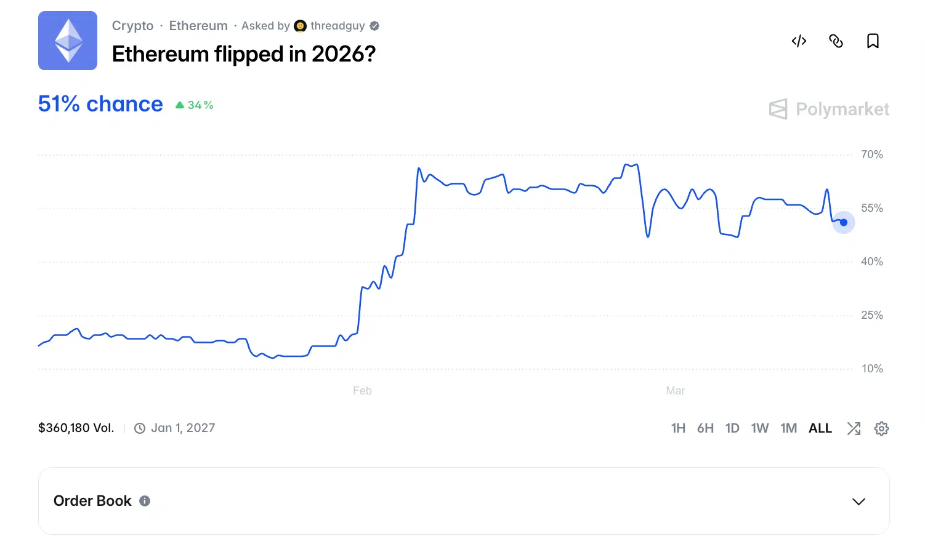Click the current price dot on chart
Image resolution: width=925 pixels, height=560 pixels.
click(844, 222)
